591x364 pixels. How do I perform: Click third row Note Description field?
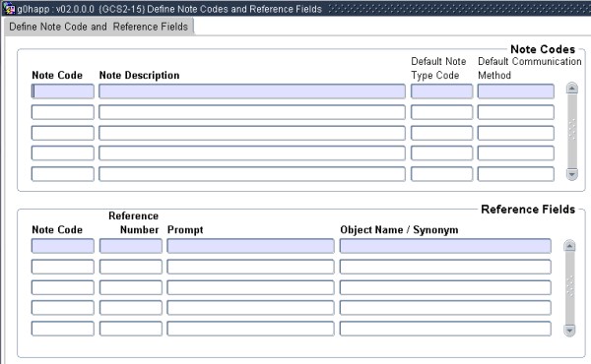click(x=252, y=133)
